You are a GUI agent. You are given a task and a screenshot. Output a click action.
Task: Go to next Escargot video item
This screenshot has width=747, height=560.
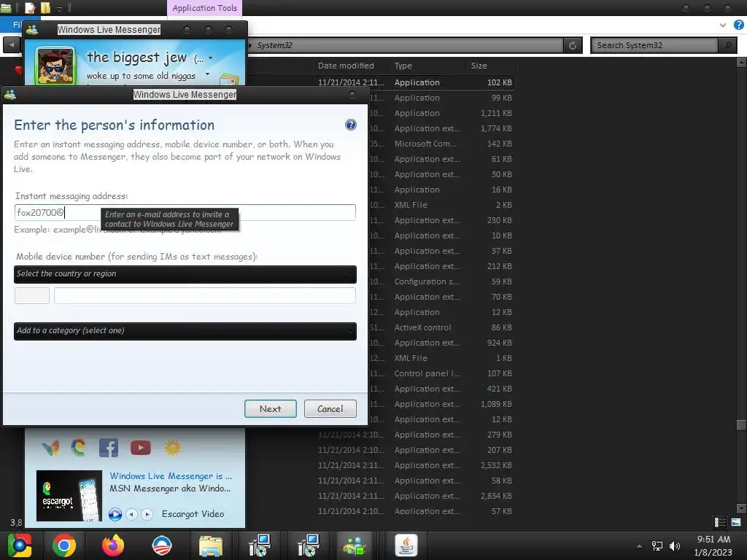coord(147,514)
